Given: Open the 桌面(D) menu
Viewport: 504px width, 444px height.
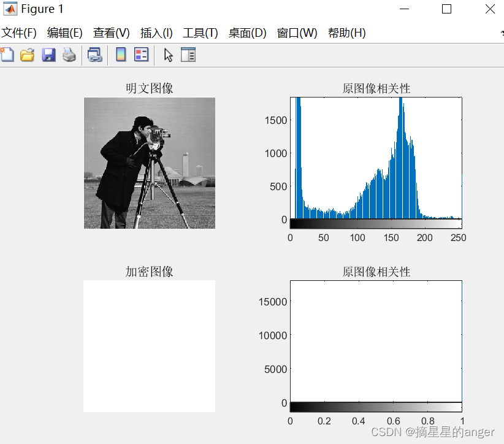Looking at the screenshot, I should pos(248,33).
